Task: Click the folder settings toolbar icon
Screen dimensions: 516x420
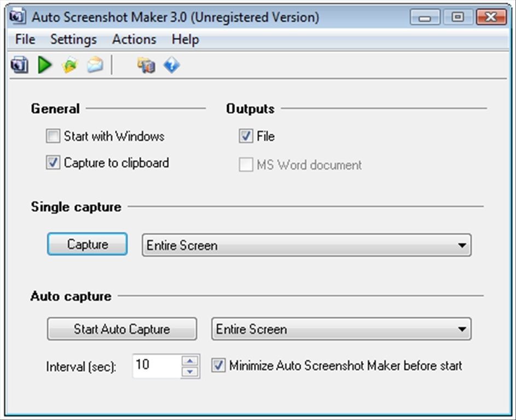Action: 146,65
